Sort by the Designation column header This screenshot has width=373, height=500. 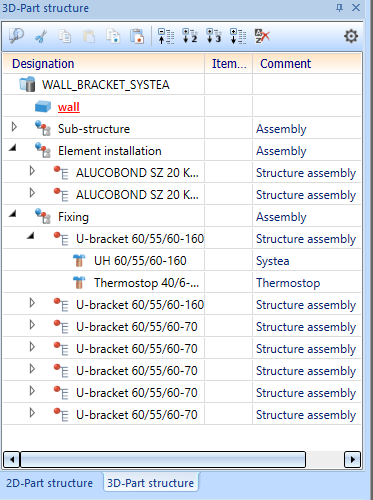coord(104,64)
